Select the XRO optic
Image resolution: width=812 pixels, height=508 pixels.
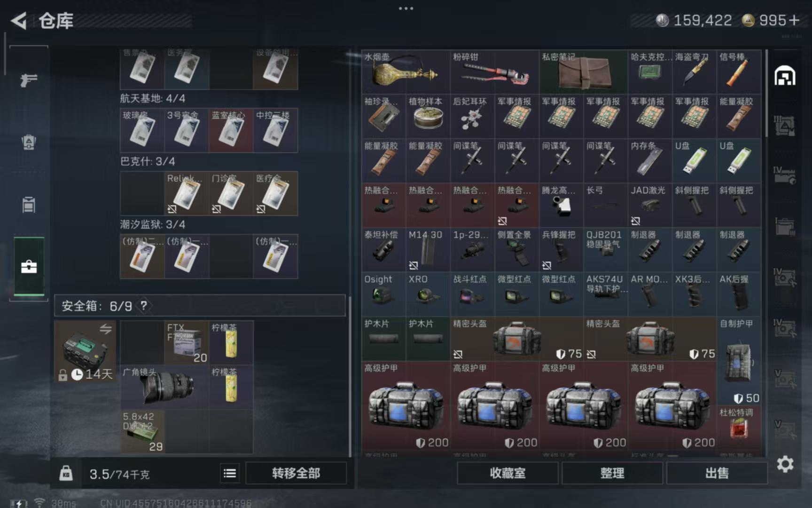point(428,294)
